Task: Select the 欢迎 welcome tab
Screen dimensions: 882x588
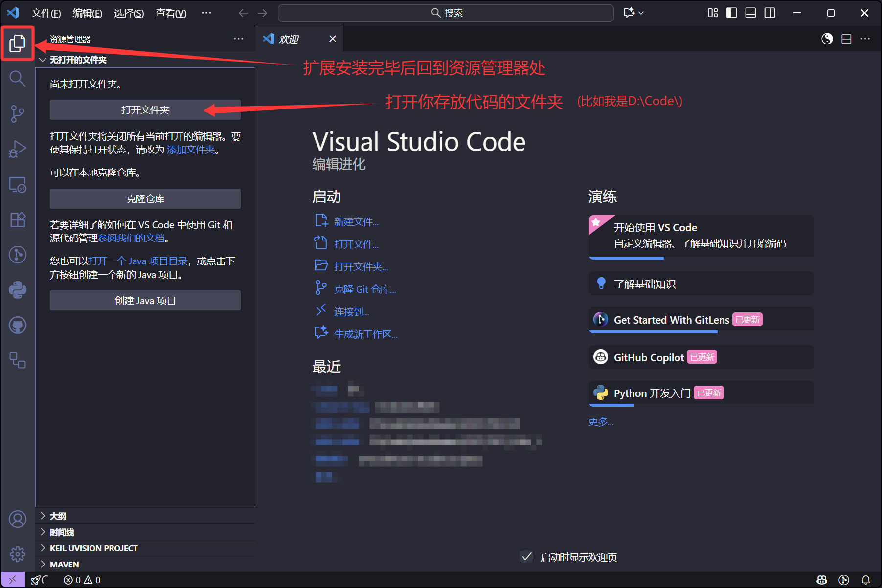Action: coord(289,39)
